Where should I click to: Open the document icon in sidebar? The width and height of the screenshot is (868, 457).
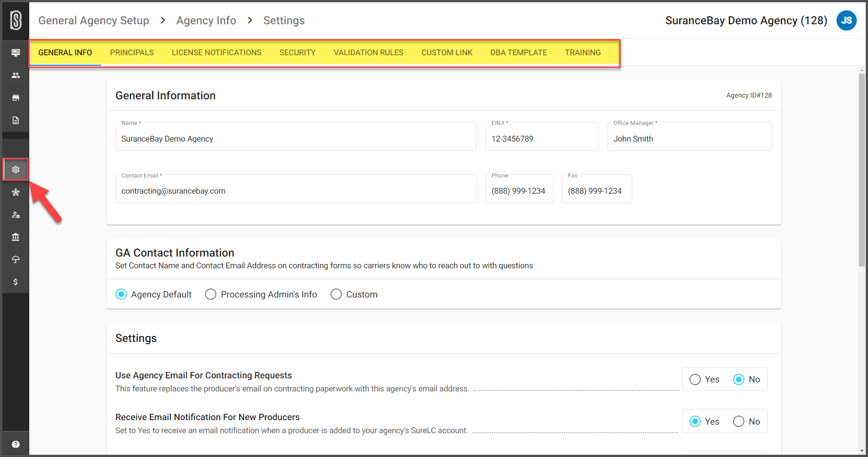point(16,120)
